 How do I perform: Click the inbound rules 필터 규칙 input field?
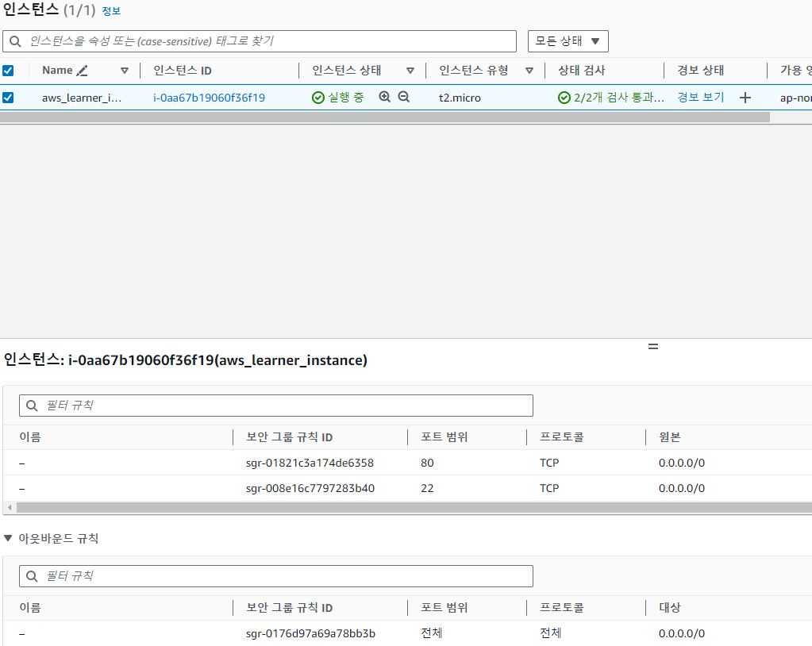[276, 406]
